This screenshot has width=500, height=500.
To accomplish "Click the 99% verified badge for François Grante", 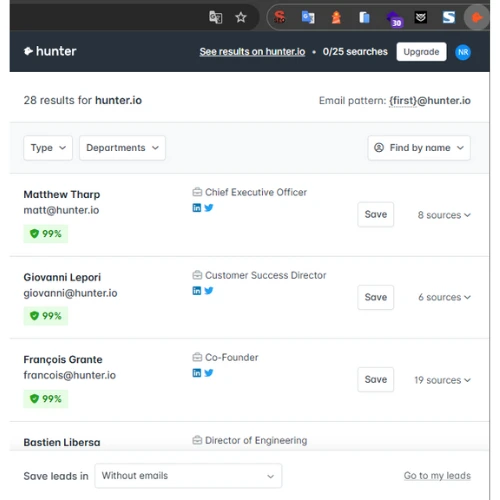I will 46,399.
